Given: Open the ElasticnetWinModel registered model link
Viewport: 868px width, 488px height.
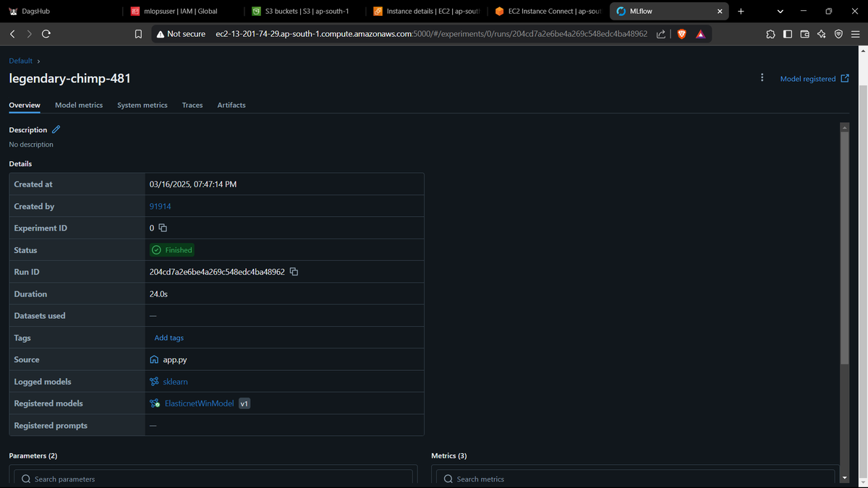Looking at the screenshot, I should (199, 403).
